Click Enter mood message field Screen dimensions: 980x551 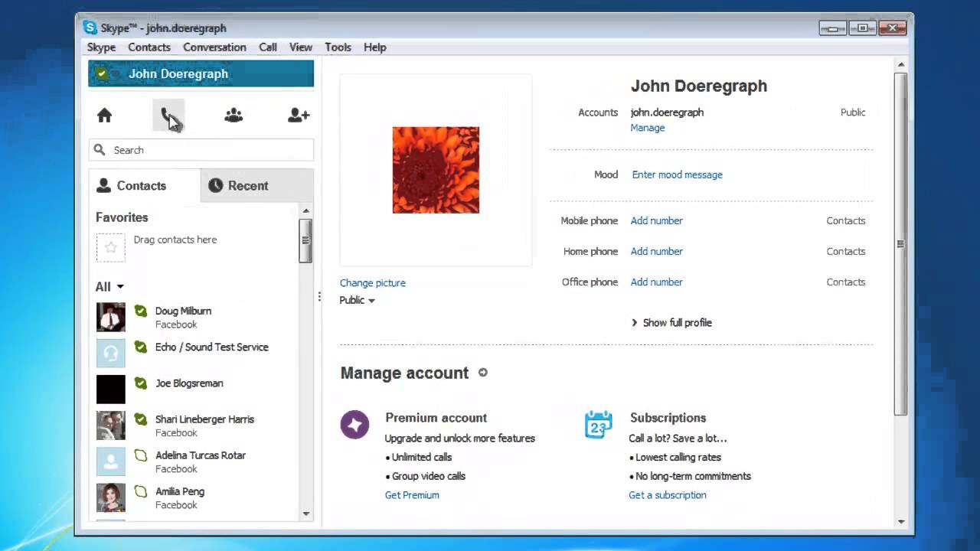click(x=678, y=174)
